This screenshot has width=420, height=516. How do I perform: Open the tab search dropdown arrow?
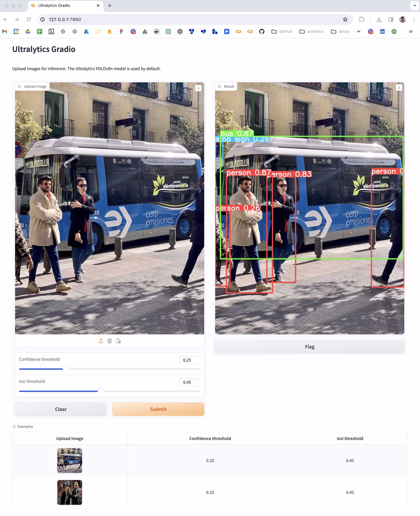click(415, 5)
